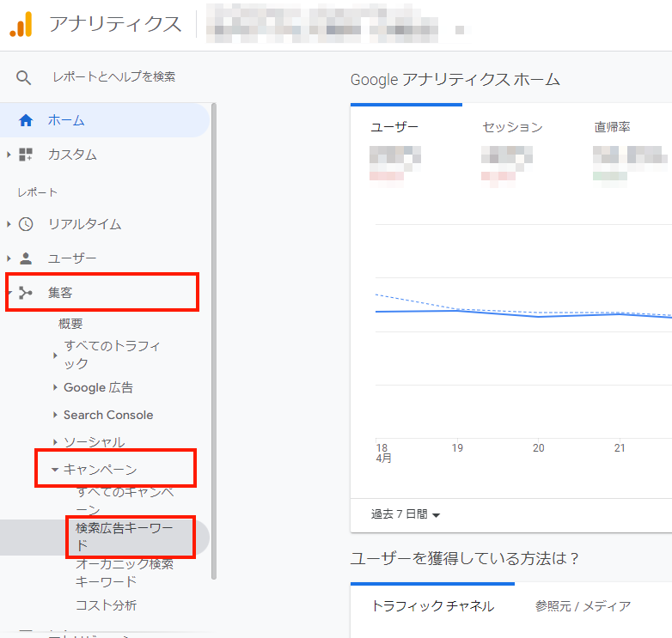Viewport: 672px width, 638px height.
Task: Select the 直帰率 metric tab
Action: coord(612,127)
